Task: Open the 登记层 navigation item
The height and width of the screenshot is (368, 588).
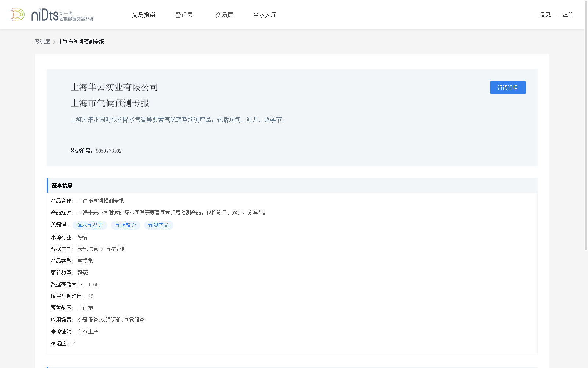Action: 184,15
